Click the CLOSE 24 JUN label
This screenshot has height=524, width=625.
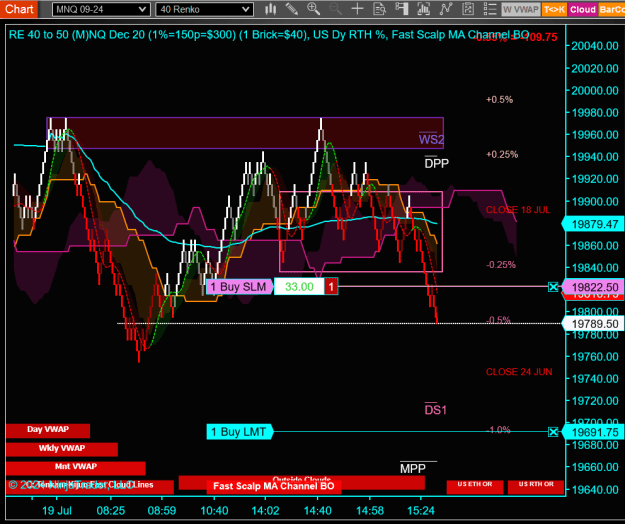519,372
